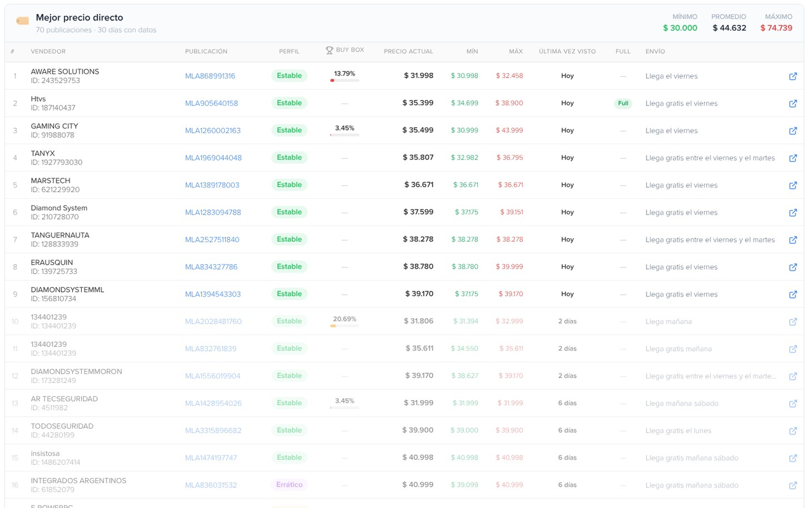Sort by Buy Box column header
The width and height of the screenshot is (812, 508).
345,50
